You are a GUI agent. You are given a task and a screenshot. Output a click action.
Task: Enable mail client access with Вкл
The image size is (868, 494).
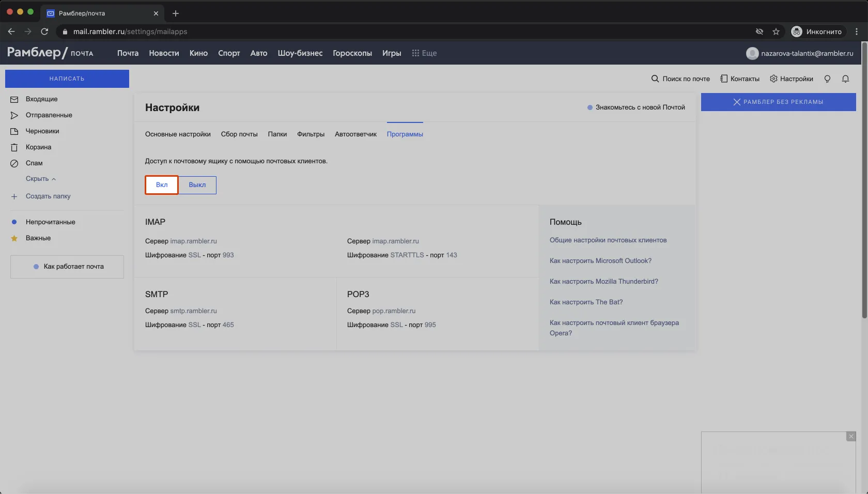click(x=162, y=185)
